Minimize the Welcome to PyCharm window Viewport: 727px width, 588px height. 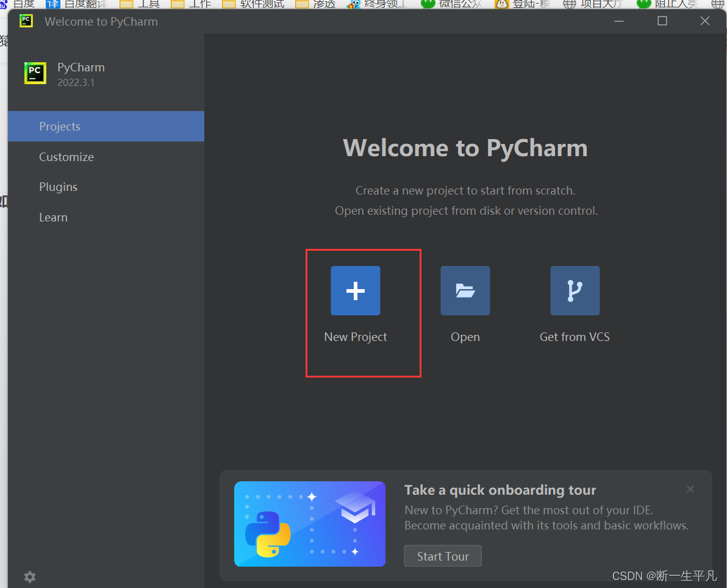pos(619,21)
